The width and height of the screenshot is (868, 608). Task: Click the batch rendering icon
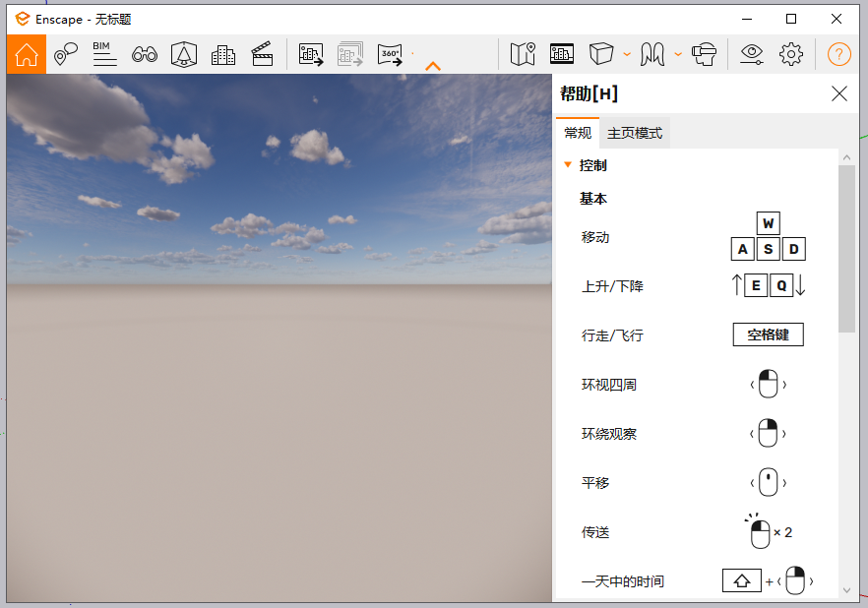[x=350, y=54]
